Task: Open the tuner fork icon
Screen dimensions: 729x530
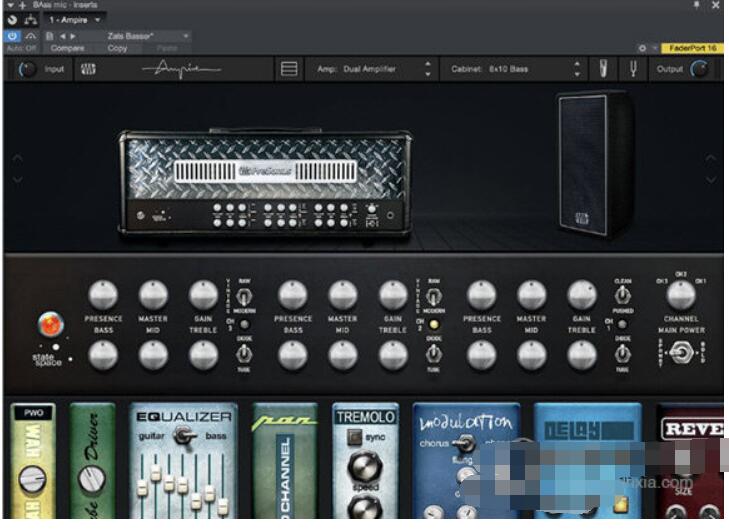Action: (x=633, y=69)
